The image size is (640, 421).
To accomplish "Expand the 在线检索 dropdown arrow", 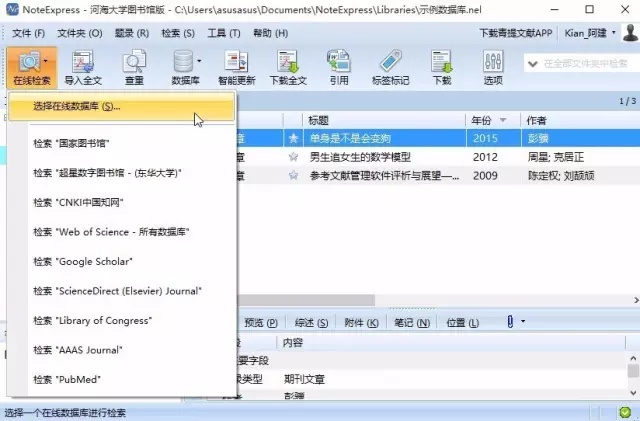I will point(45,61).
